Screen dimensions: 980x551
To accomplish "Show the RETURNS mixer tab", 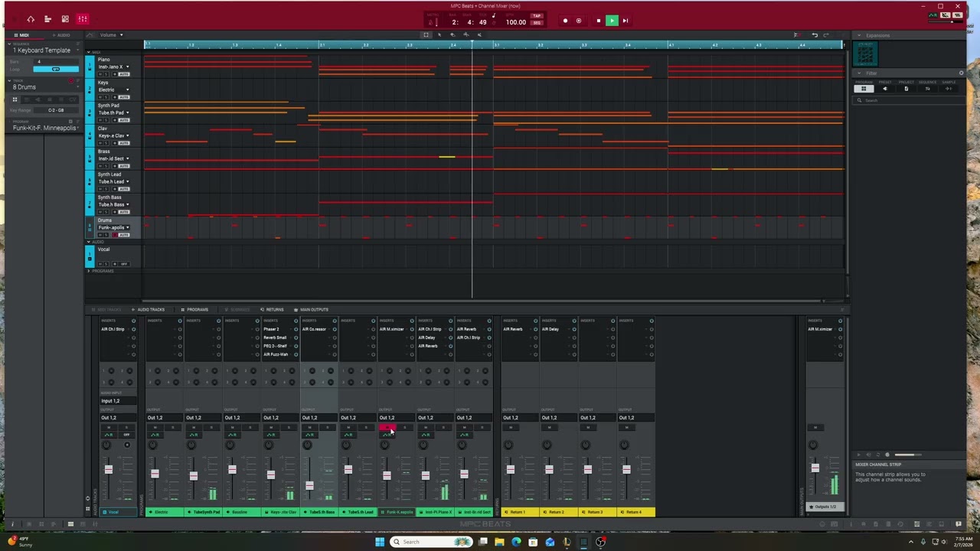I will coord(273,310).
